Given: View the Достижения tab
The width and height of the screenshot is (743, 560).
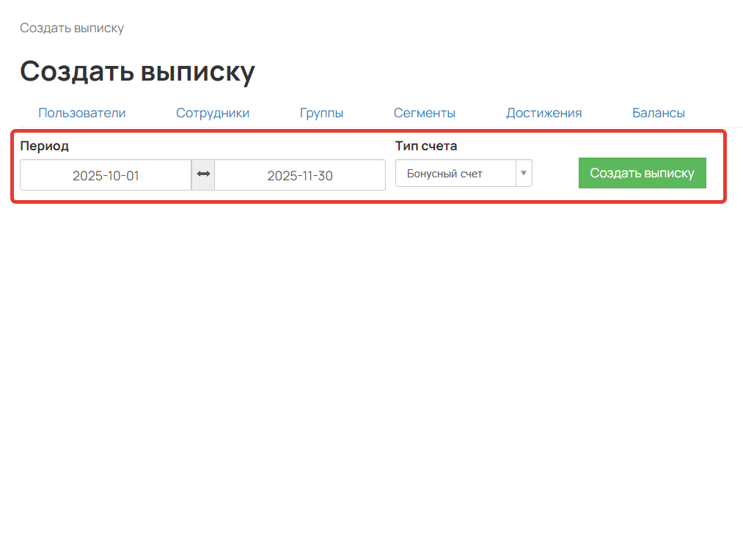Looking at the screenshot, I should 543,113.
